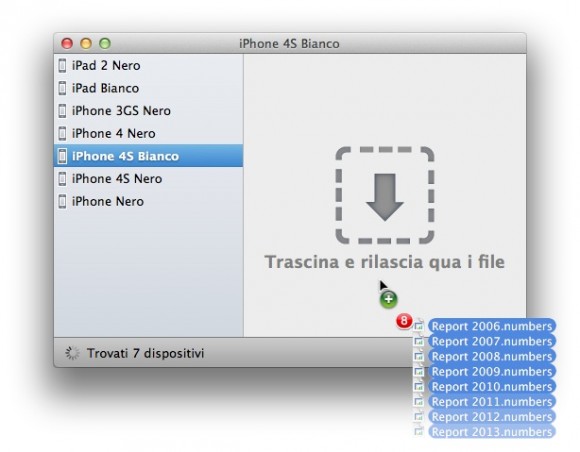This screenshot has width=580, height=452.
Task: Click Report 2006.numbers dragged file
Action: (x=492, y=326)
